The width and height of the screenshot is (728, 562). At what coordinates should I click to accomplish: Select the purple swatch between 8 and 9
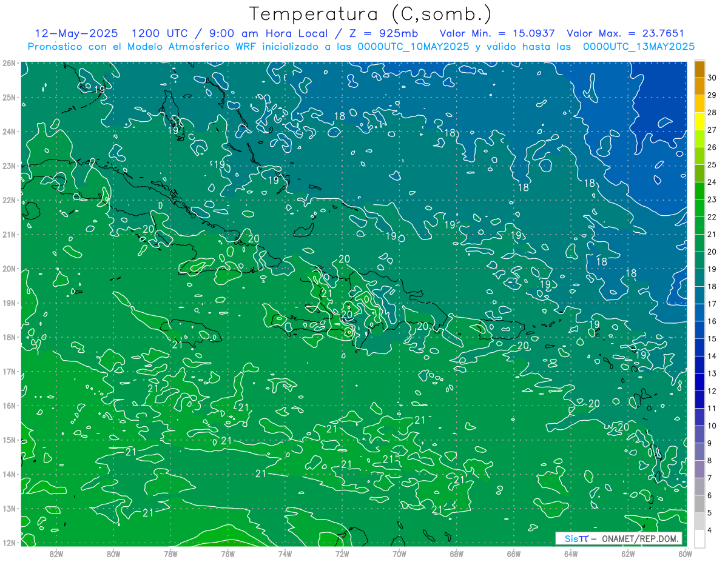pos(699,452)
